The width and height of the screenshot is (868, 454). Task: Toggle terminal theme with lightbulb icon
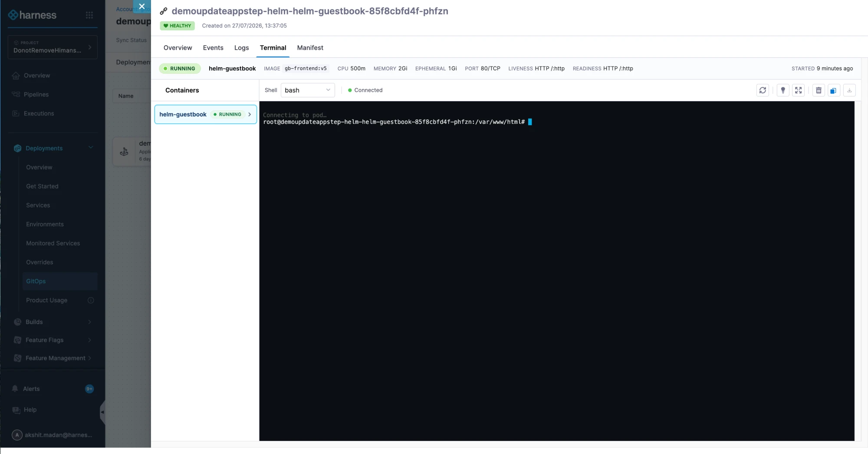[783, 90]
